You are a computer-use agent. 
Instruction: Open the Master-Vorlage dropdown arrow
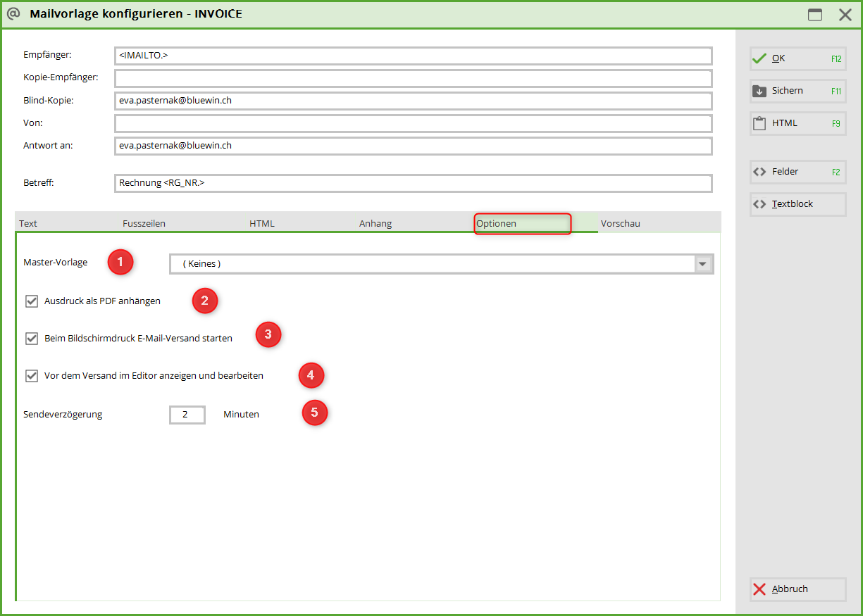point(703,264)
